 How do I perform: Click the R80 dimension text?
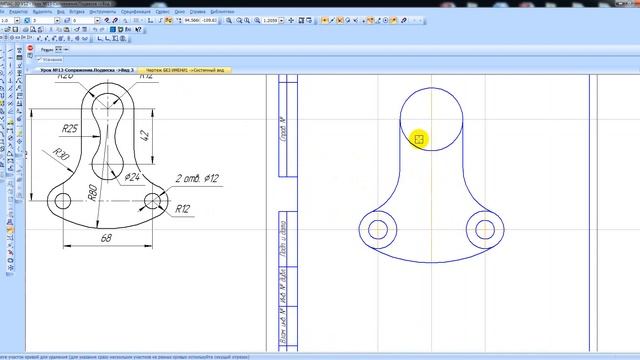point(93,193)
